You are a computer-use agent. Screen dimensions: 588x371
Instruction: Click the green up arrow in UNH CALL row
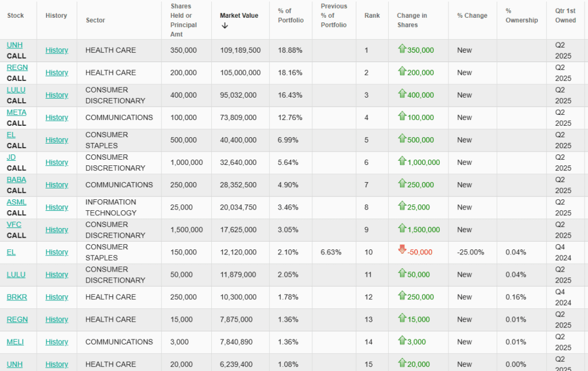click(402, 49)
